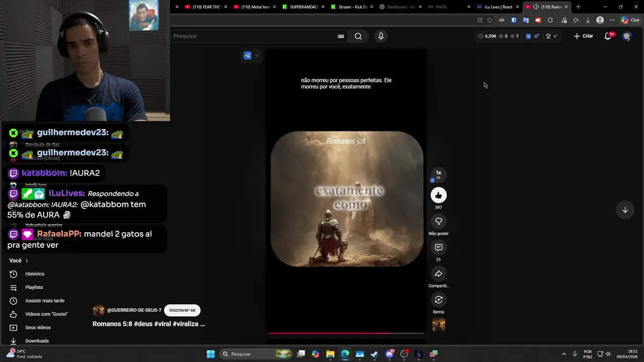Click the IQ badge in the header stats bar
The height and width of the screenshot is (362, 644).
tap(528, 36)
